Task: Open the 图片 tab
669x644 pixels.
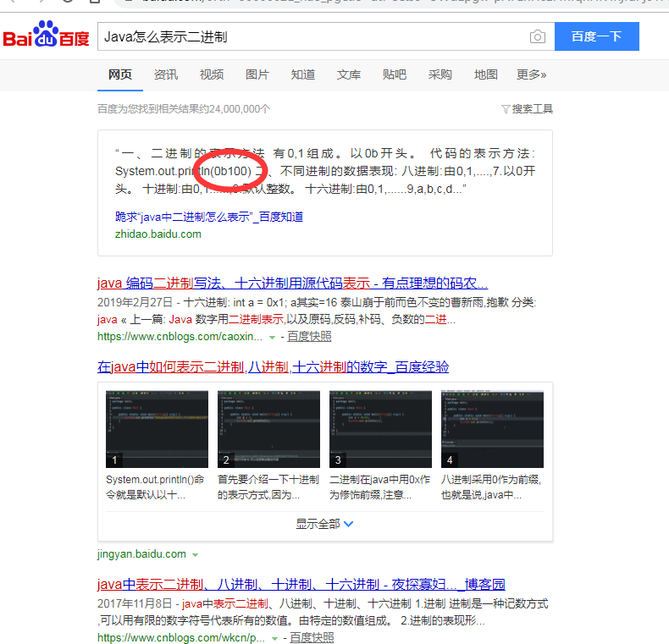Action: pyautogui.click(x=257, y=74)
